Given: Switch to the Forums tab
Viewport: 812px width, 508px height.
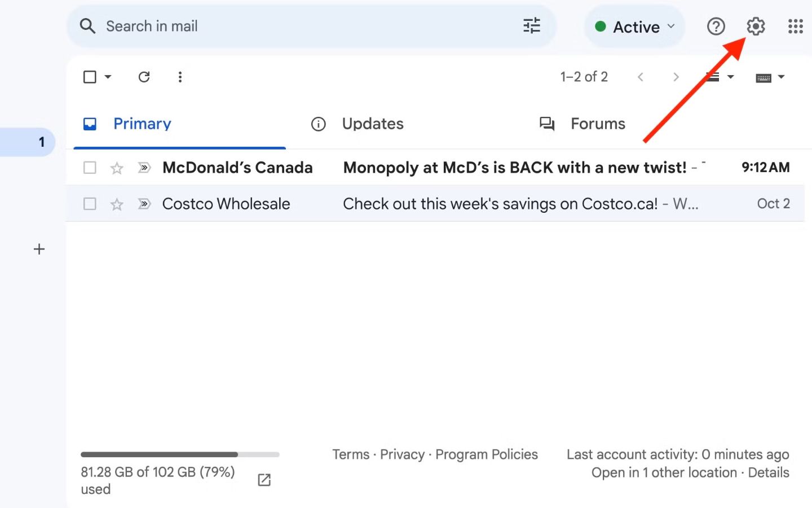Looking at the screenshot, I should 598,124.
